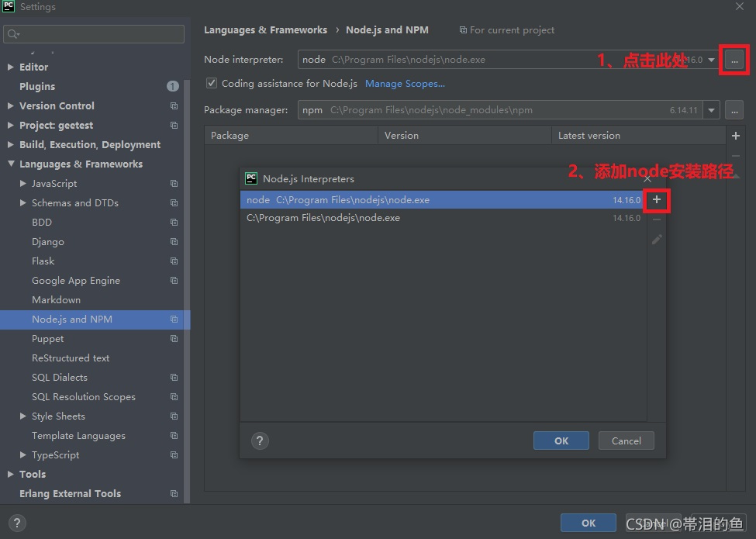756x539 pixels.
Task: Open the ReStructured text settings
Action: (x=71, y=358)
